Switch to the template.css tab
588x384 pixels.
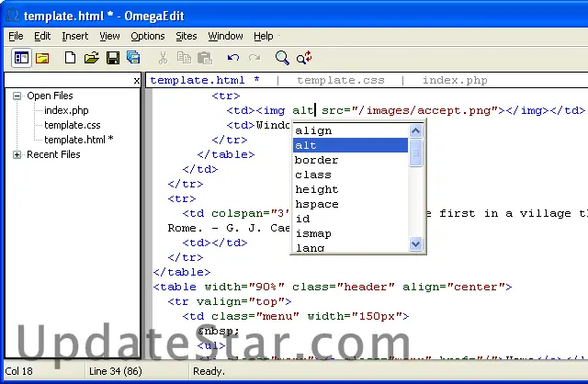[341, 80]
